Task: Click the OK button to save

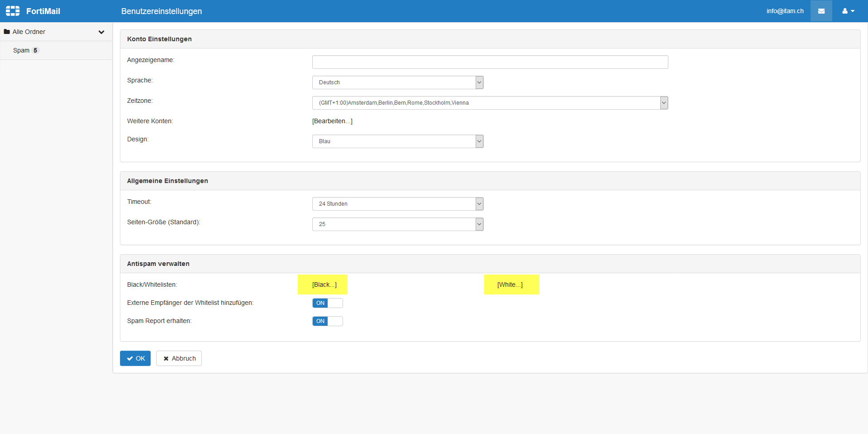Action: point(135,358)
